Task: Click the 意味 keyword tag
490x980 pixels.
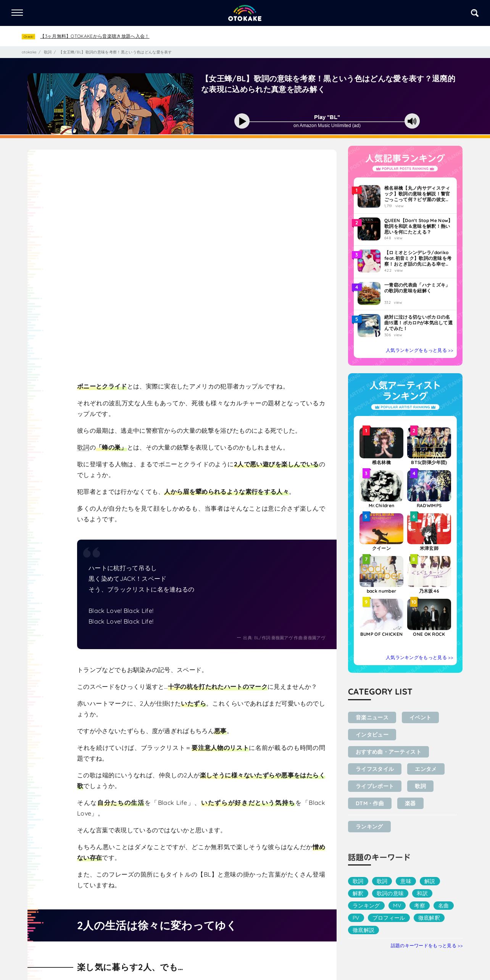Action: click(406, 881)
